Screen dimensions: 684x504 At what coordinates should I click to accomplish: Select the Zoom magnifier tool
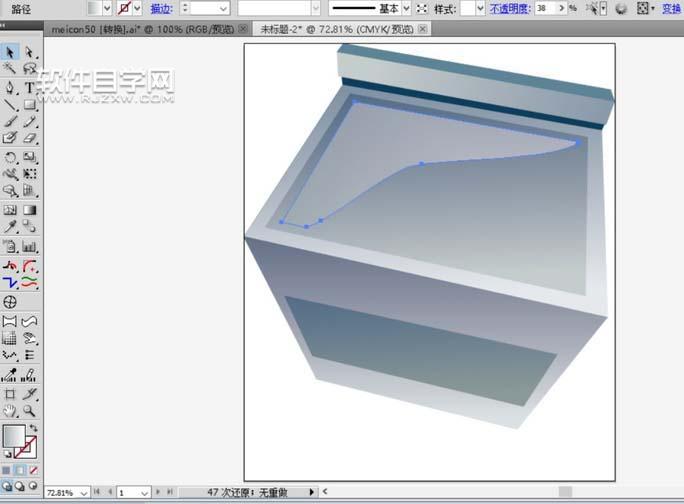(30, 410)
